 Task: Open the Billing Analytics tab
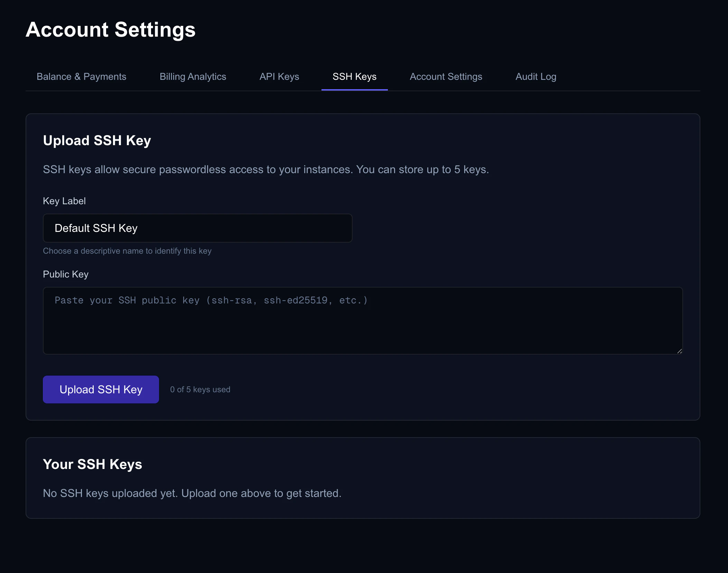pos(193,76)
